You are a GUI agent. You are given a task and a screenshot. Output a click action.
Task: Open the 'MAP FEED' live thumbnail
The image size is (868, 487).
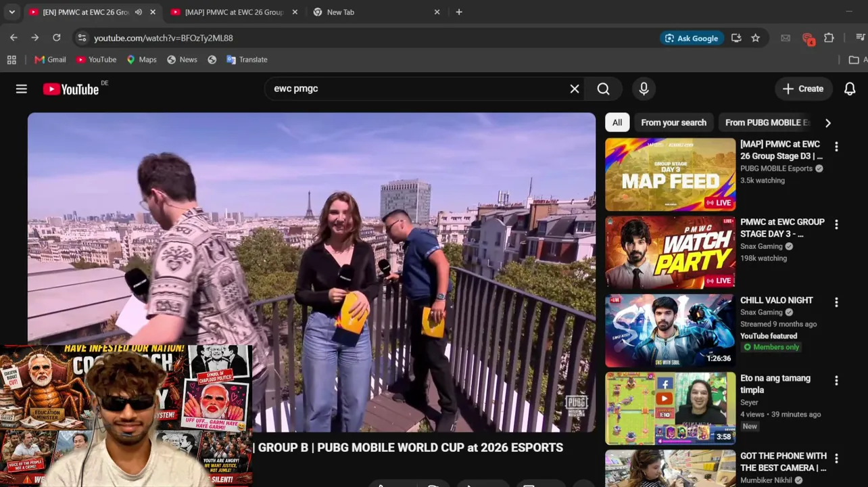click(x=670, y=175)
